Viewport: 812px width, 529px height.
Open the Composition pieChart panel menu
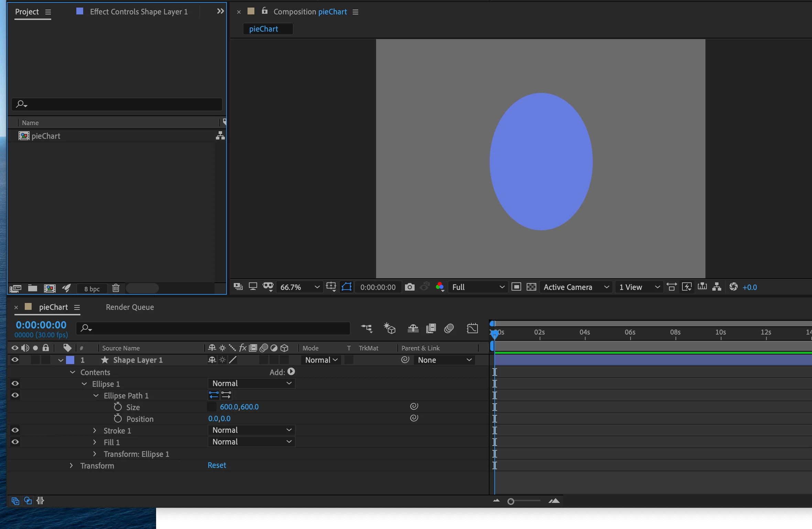[355, 12]
